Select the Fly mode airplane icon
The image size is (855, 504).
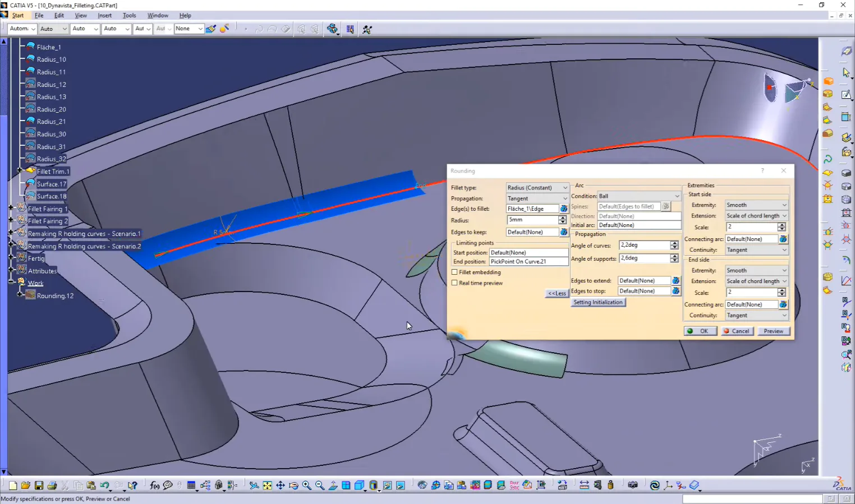(254, 485)
